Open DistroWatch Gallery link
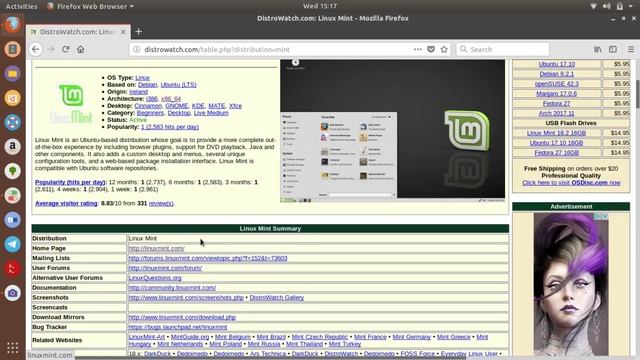This screenshot has width=640, height=360. tap(277, 298)
